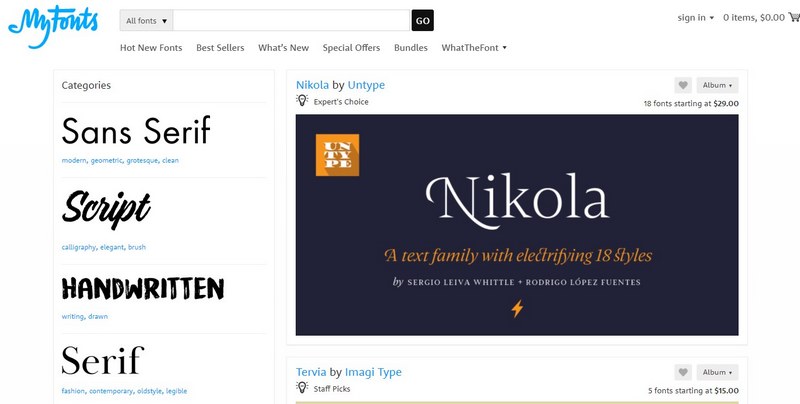Open the All fonts dropdown

tap(146, 20)
